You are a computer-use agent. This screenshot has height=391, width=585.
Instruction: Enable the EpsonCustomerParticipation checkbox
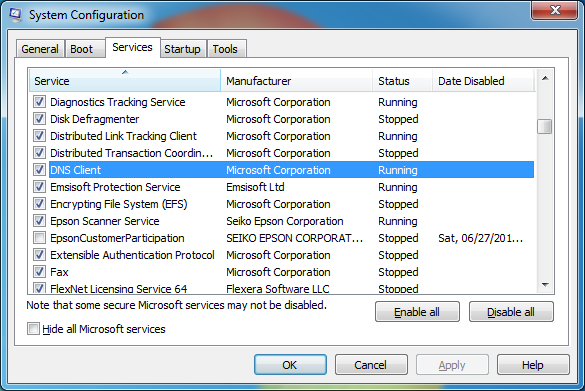point(40,238)
